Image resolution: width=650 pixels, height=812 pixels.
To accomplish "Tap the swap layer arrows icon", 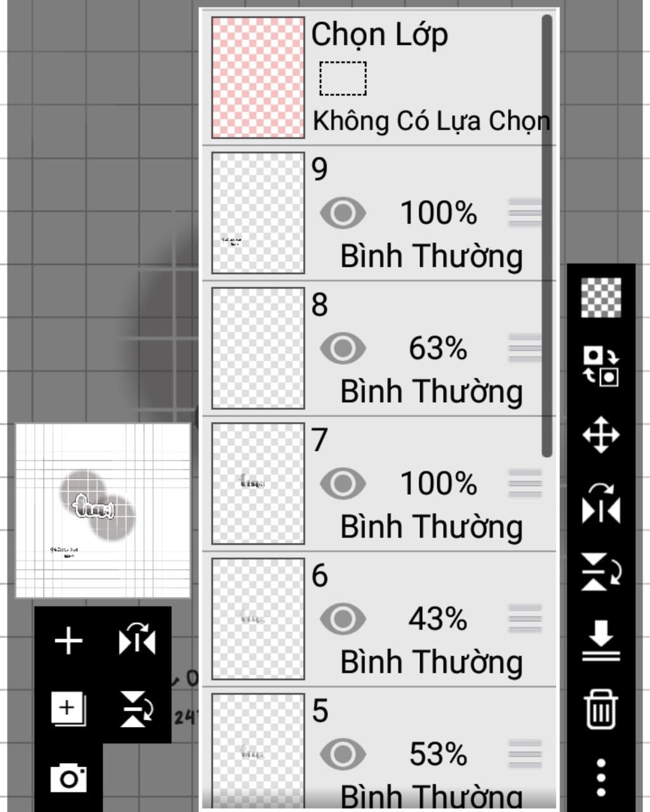I will 600,366.
